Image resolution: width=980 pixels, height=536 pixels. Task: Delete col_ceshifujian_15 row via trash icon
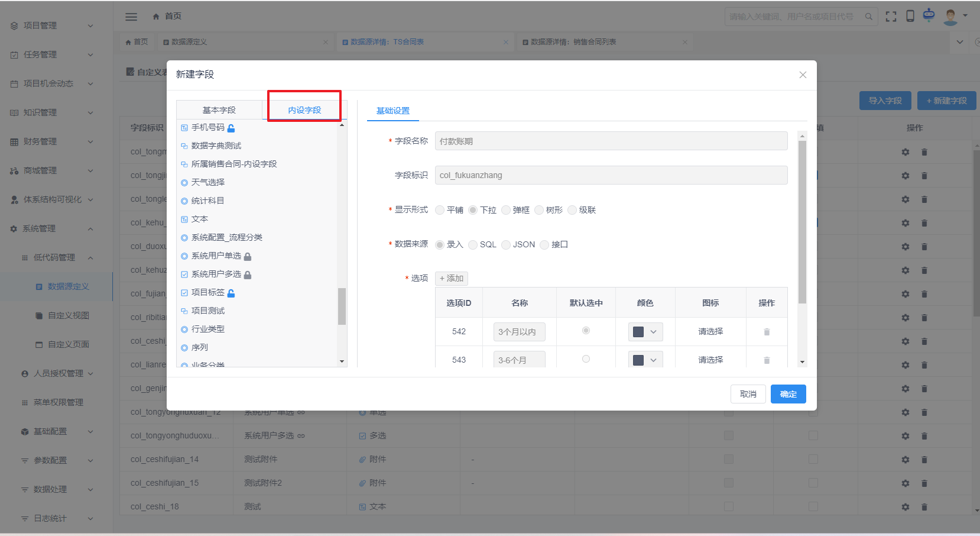click(924, 483)
